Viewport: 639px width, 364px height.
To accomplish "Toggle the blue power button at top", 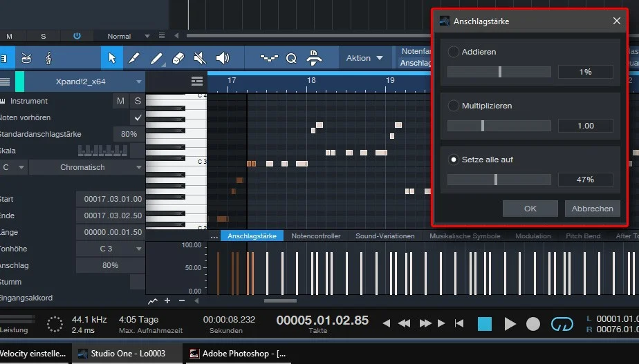I will (x=77, y=36).
